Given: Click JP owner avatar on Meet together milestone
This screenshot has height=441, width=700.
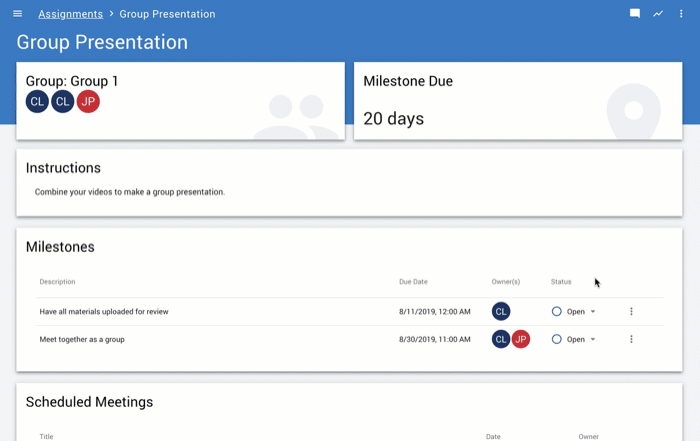Looking at the screenshot, I should point(521,340).
